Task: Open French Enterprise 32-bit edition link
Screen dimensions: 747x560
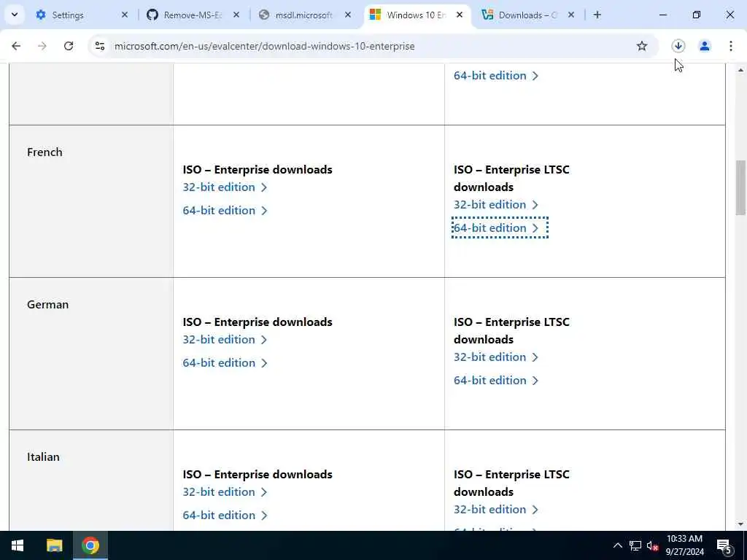Action: 225,187
